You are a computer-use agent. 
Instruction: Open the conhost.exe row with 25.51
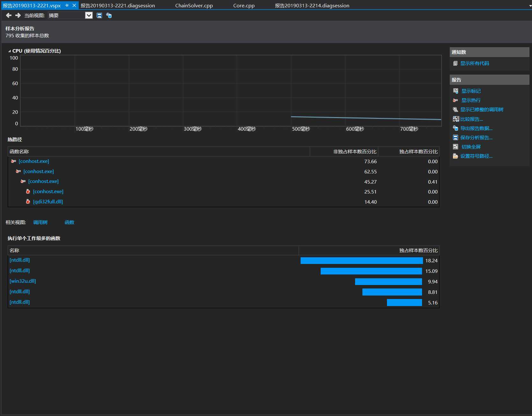tap(48, 192)
